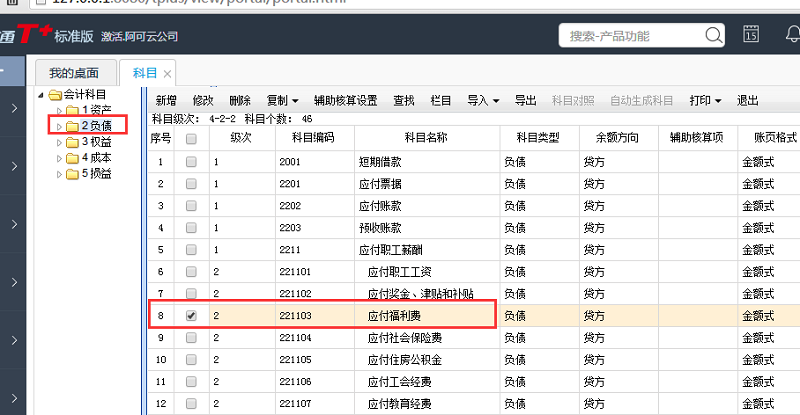Viewport: 800px width, 415px height.
Task: Check the box for 应付职工工资 row
Action: (x=191, y=272)
